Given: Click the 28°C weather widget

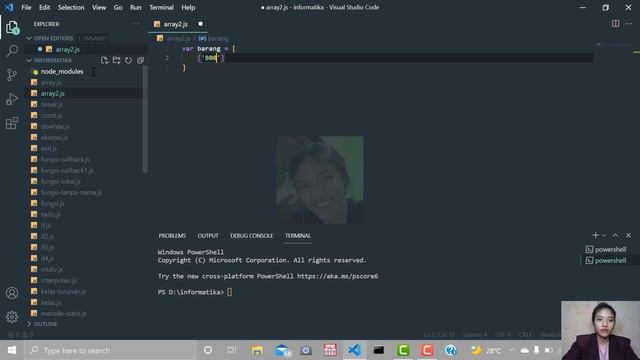Looking at the screenshot, I should click(486, 350).
